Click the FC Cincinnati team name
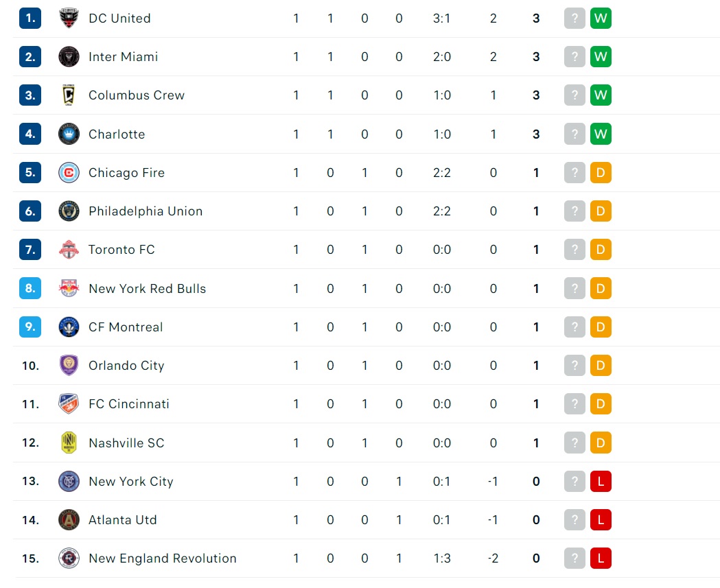Viewport: 720px width, 588px height. coord(129,404)
